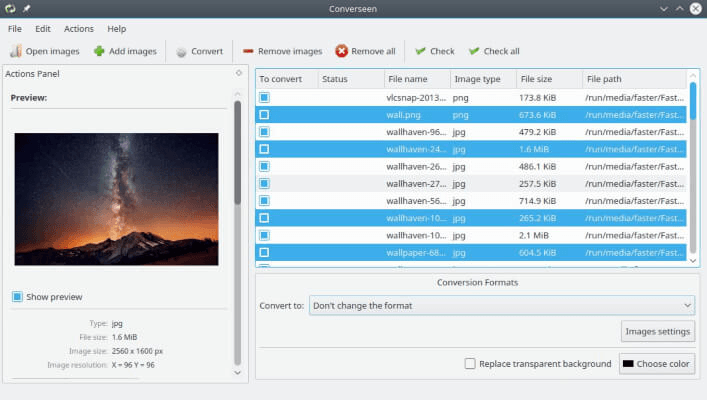This screenshot has width=707, height=400.
Task: Sort the list by File size column
Action: coord(546,79)
